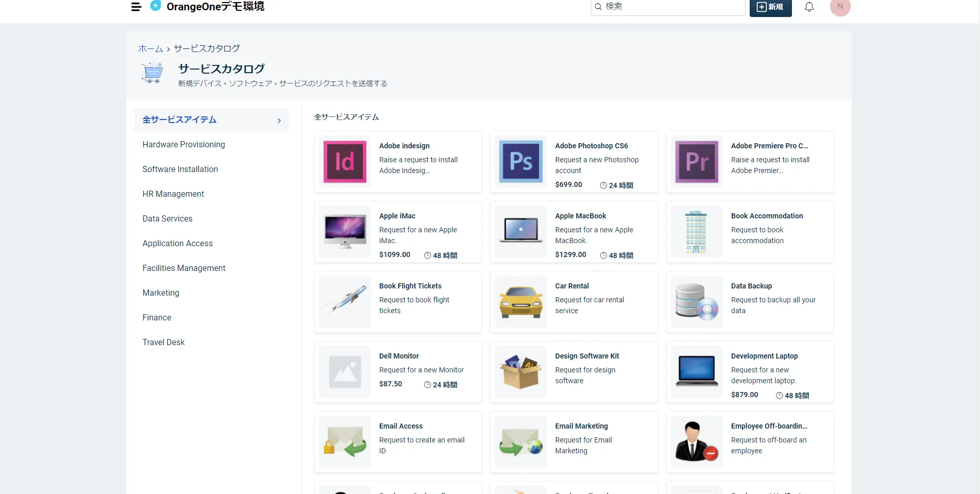Click the Email Access envelope lock icon
This screenshot has height=494, width=980.
click(x=345, y=442)
